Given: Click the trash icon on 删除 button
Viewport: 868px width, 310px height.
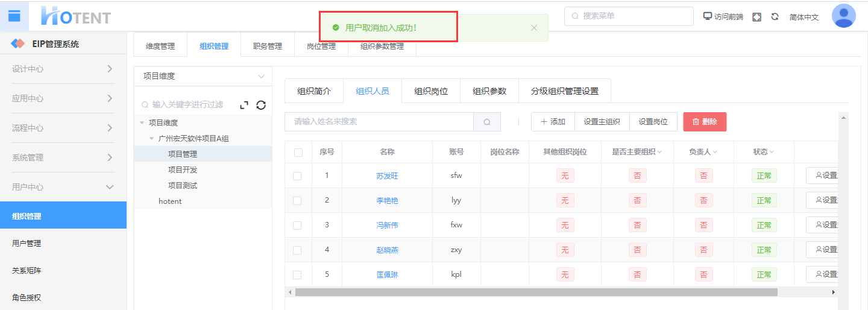Looking at the screenshot, I should pos(696,122).
